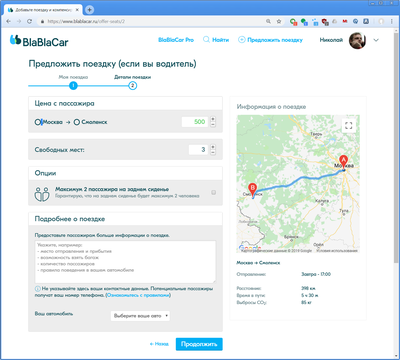
Task: Increase the price with the plus stepper
Action: [213, 119]
